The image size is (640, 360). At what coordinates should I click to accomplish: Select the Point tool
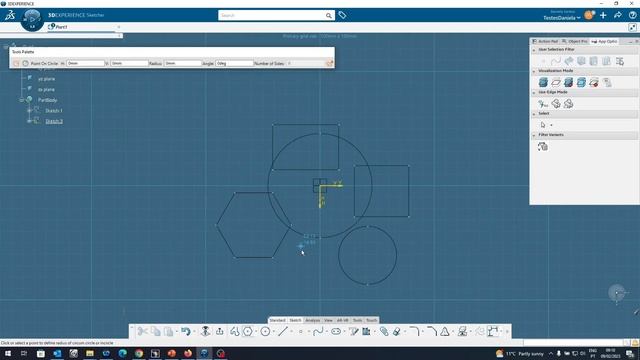tap(301, 331)
